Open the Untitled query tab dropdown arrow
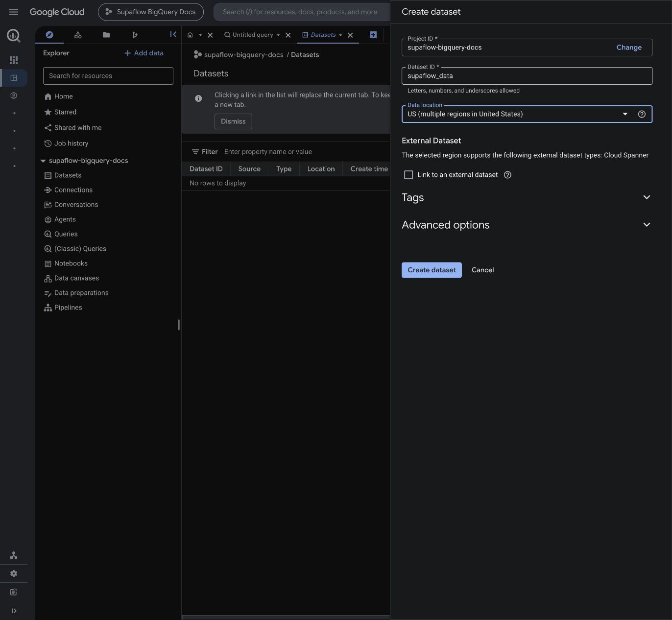 278,35
